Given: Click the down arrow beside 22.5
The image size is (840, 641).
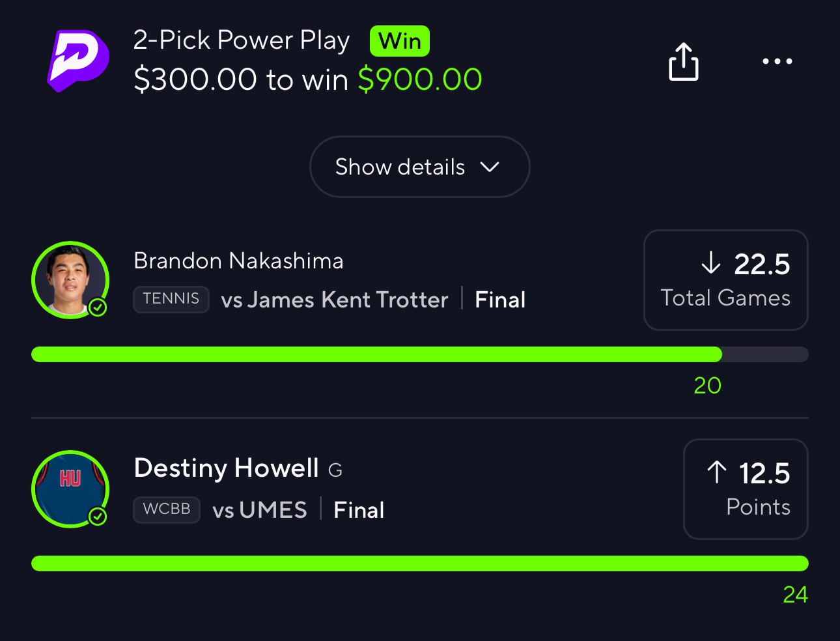Looking at the screenshot, I should click(x=711, y=263).
